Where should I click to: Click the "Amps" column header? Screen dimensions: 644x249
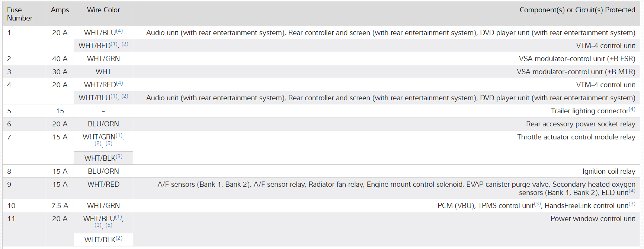click(x=60, y=10)
